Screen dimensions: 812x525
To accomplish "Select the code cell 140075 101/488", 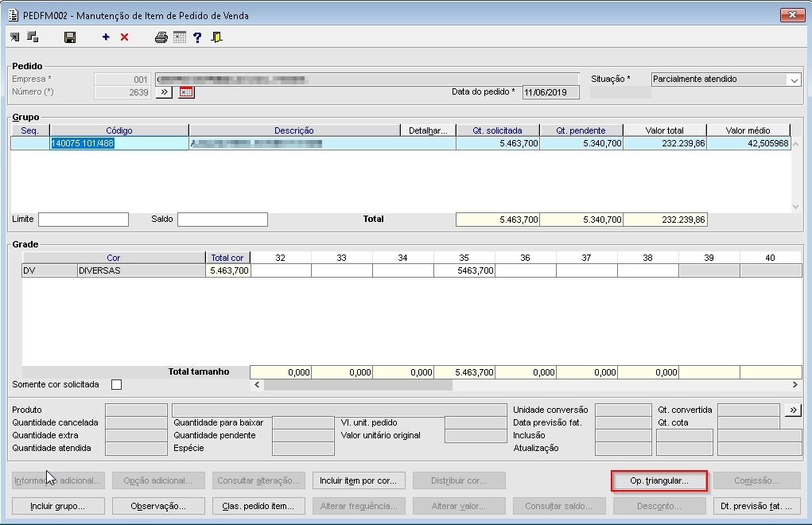I will point(119,143).
